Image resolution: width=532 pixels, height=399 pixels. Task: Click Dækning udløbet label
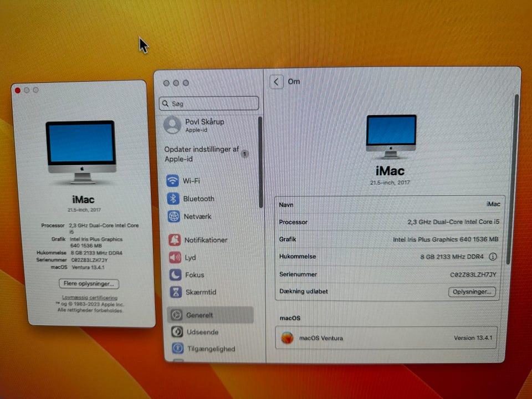(x=304, y=291)
